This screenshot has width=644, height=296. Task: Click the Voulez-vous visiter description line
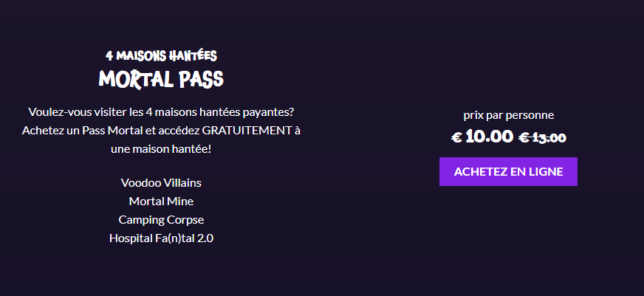click(x=161, y=111)
